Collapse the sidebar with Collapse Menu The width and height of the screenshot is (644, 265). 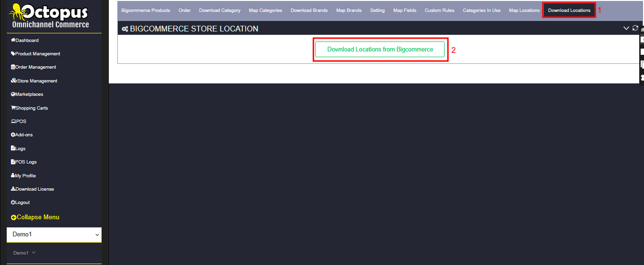tap(35, 217)
